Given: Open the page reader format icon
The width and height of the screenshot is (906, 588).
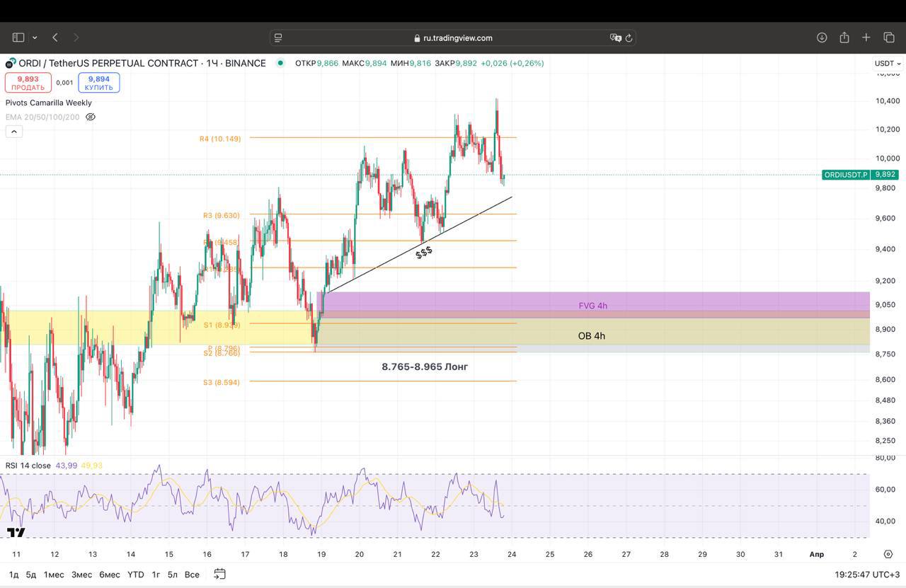Looking at the screenshot, I should click(x=278, y=38).
